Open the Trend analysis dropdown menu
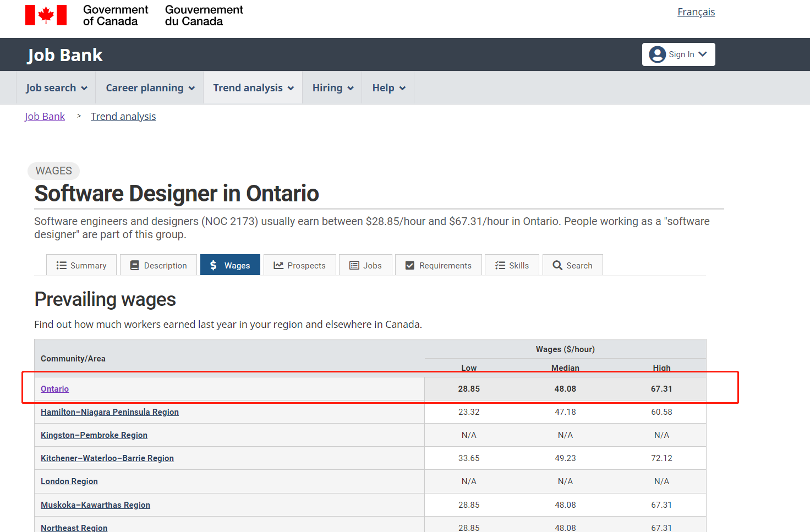 (x=253, y=88)
